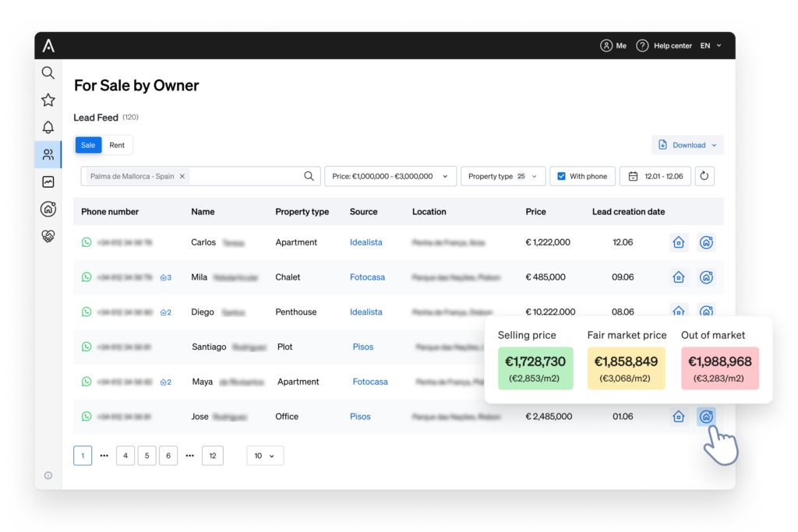Image resolution: width=798 pixels, height=532 pixels.
Task: Open notifications bell in sidebar
Action: tap(48, 127)
